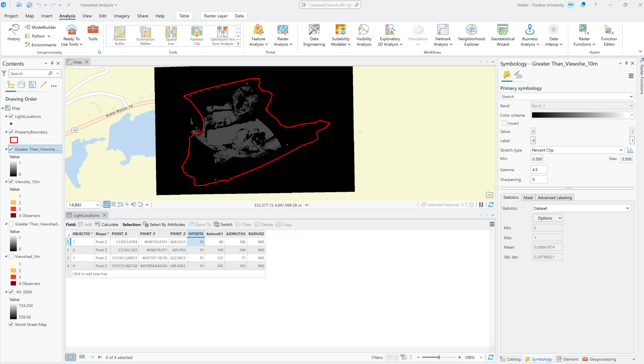The height and width of the screenshot is (364, 644).
Task: Open the History geoprocessing pane
Action: (x=14, y=33)
